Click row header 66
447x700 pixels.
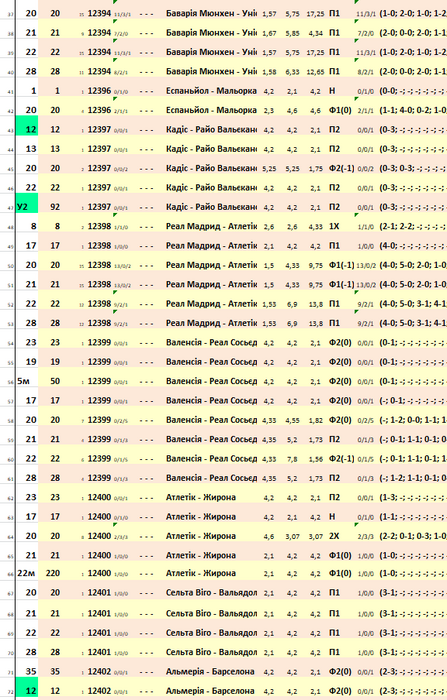(x=11, y=574)
